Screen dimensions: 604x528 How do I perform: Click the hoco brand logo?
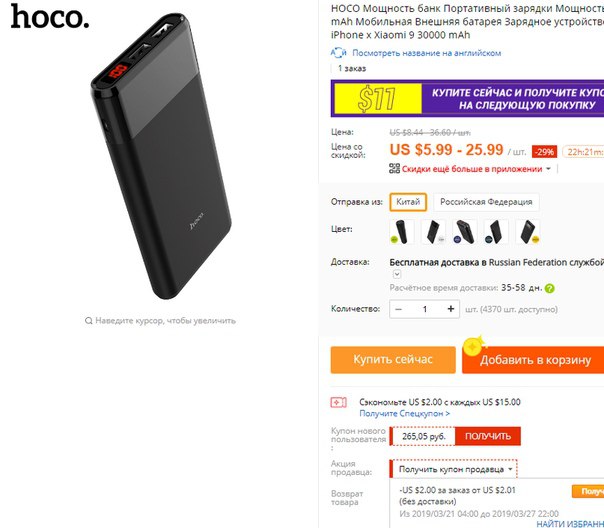(x=50, y=17)
